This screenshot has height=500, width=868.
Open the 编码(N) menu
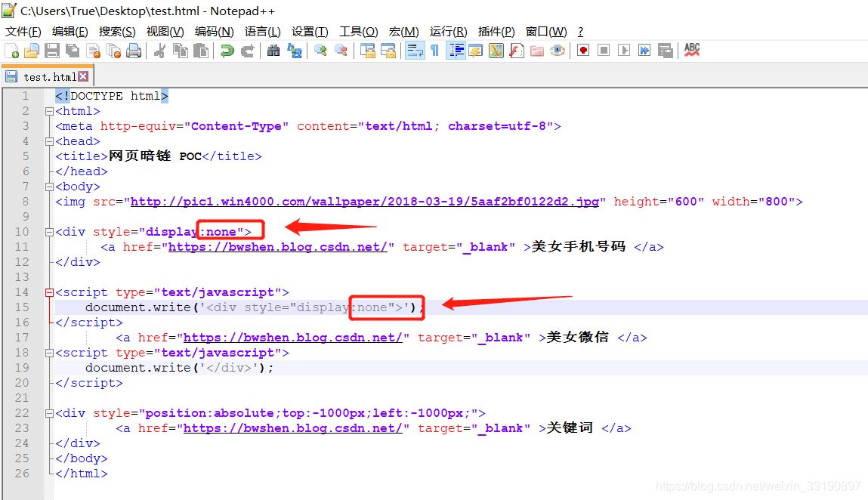pos(215,32)
